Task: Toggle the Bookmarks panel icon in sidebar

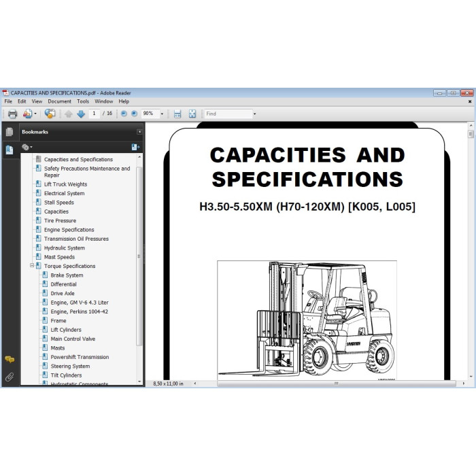Action: click(x=10, y=150)
